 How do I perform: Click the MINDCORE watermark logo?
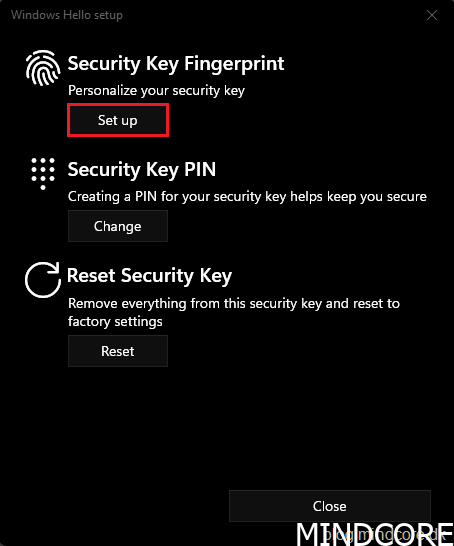(x=375, y=534)
